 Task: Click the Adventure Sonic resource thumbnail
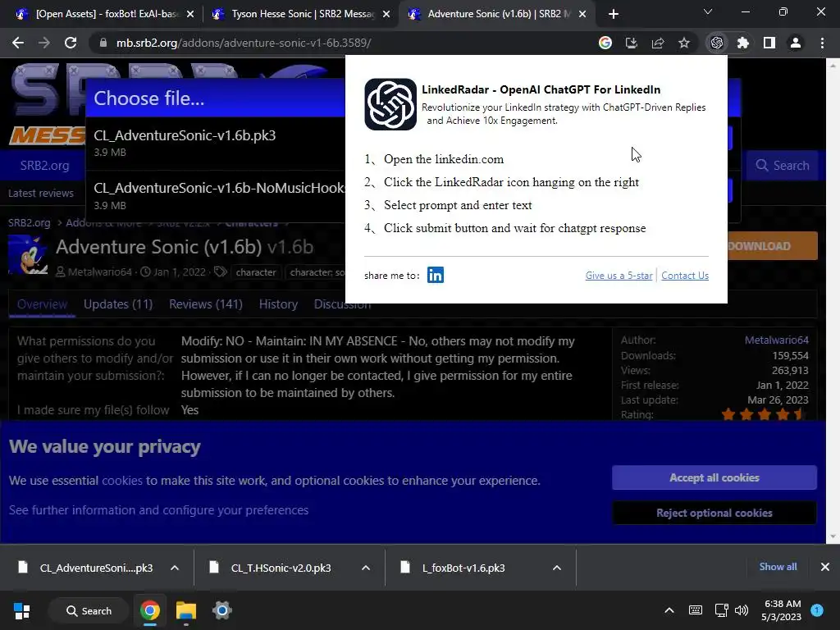pyautogui.click(x=28, y=255)
